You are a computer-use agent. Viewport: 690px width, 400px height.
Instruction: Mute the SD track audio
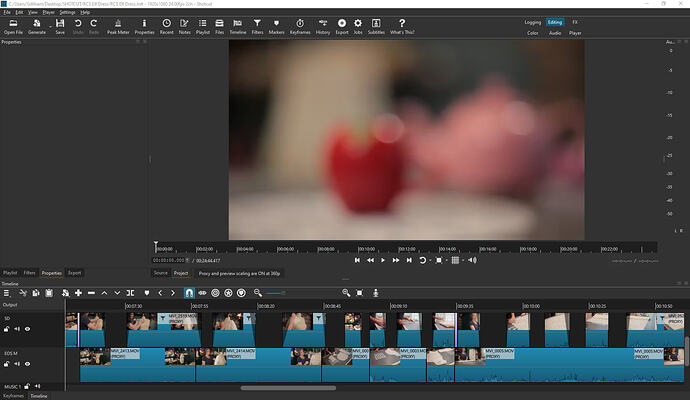[x=17, y=329]
